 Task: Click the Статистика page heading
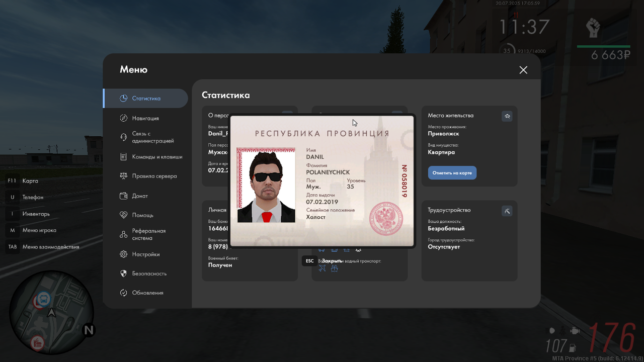pos(225,95)
